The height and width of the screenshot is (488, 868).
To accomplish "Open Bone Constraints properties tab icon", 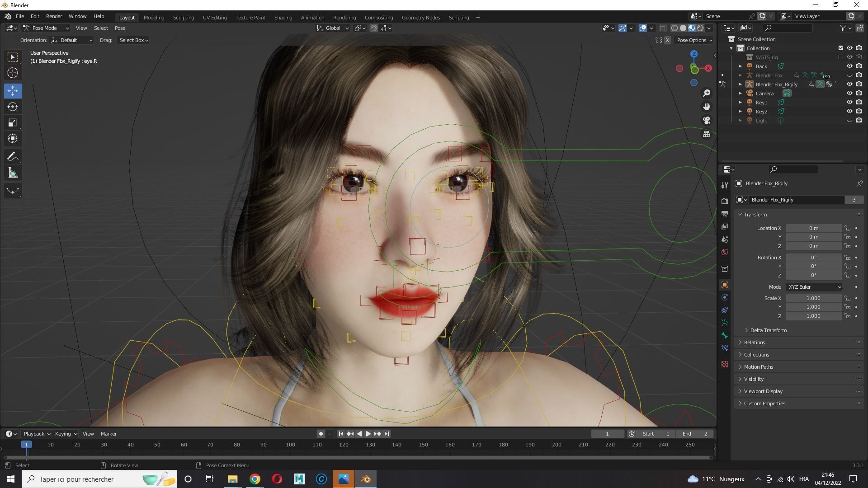I will (725, 348).
